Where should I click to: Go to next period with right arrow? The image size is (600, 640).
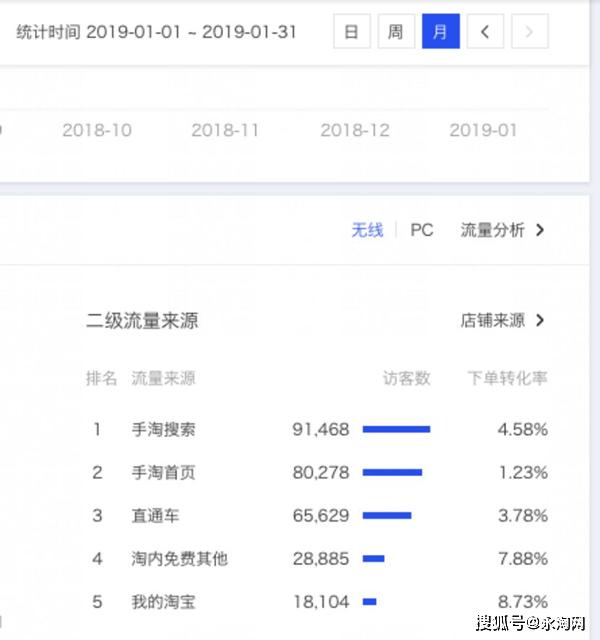[x=529, y=32]
